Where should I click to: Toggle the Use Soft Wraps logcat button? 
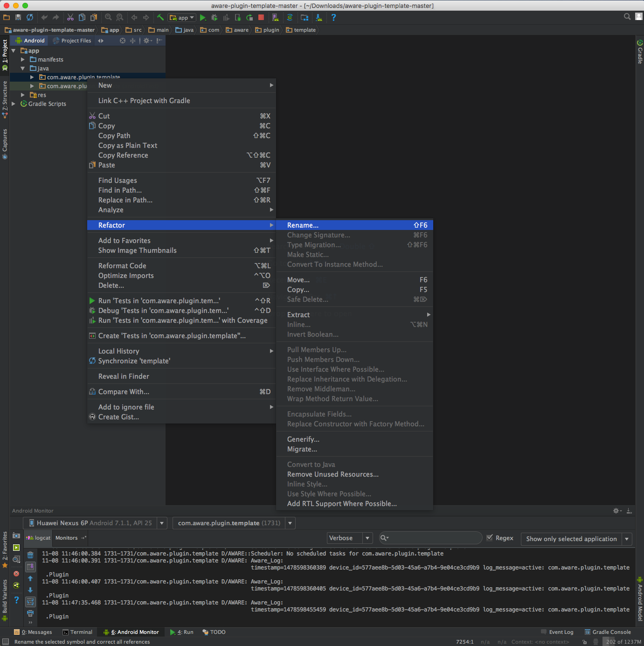click(30, 602)
